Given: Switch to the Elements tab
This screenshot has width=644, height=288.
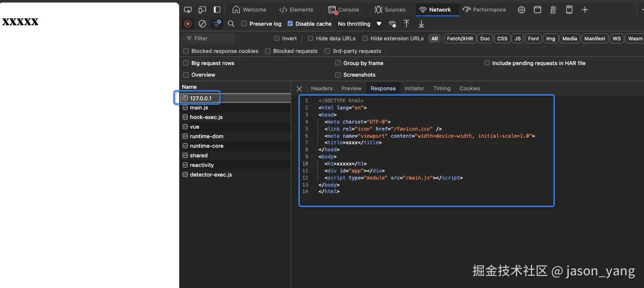Looking at the screenshot, I should coord(296,10).
